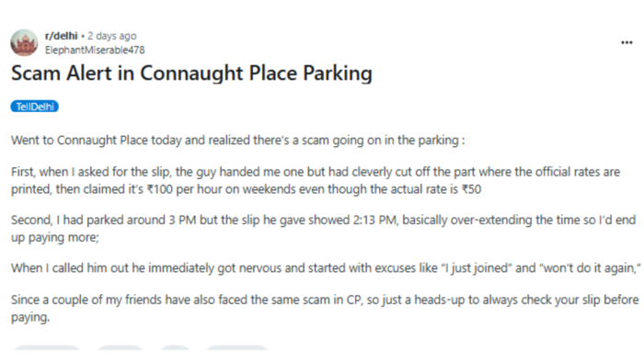Filter posts by the TellDelhi flair
The height and width of the screenshot is (362, 644).
pos(35,107)
